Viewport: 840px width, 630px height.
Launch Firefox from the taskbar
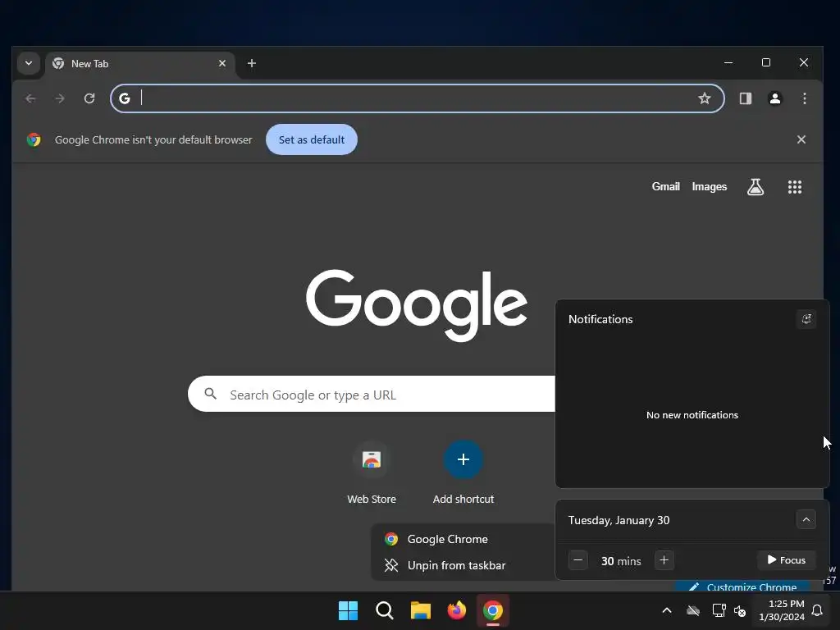point(457,610)
